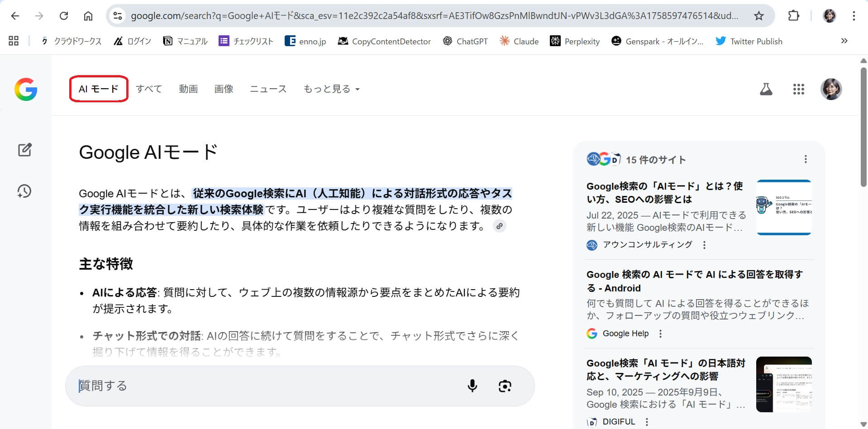Switch to the すべて tab

(149, 89)
